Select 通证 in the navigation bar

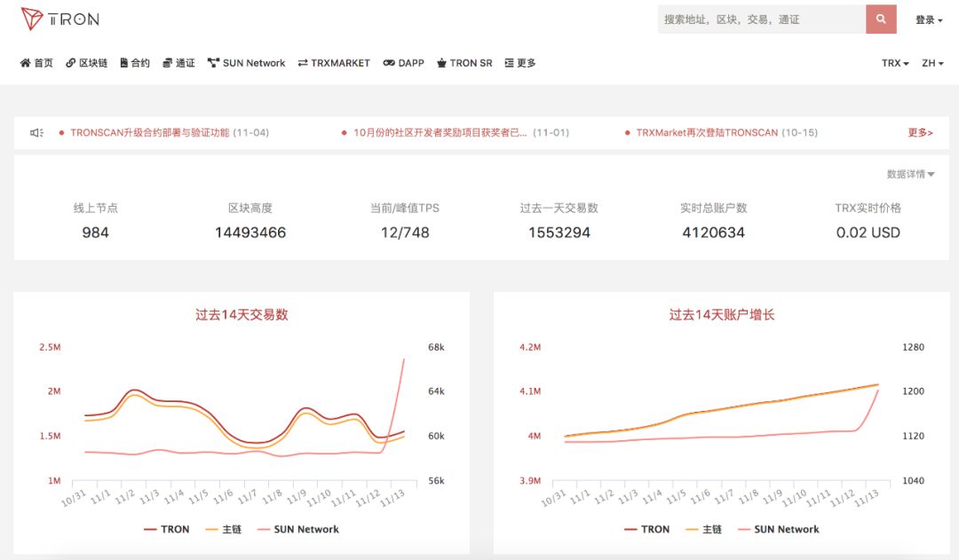(178, 62)
